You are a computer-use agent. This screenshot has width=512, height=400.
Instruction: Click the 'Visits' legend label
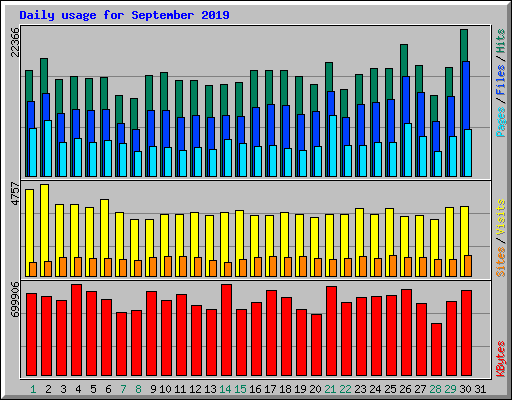tap(501, 218)
